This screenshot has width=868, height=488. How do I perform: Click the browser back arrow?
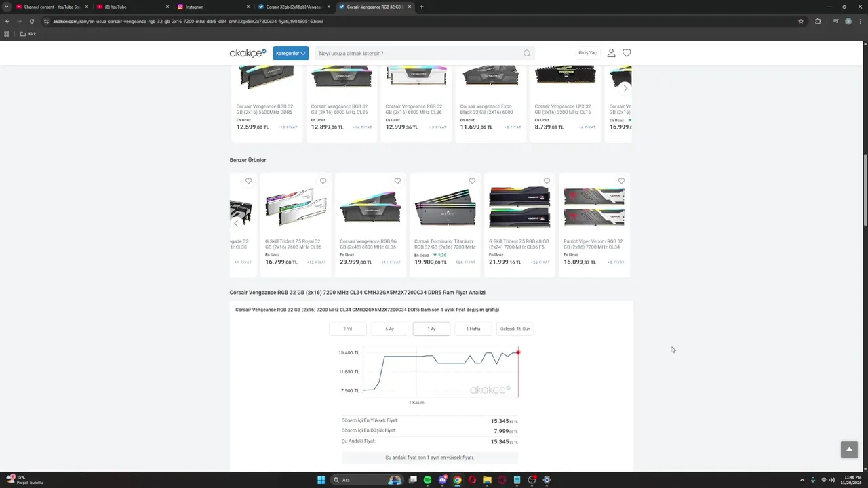click(x=7, y=21)
